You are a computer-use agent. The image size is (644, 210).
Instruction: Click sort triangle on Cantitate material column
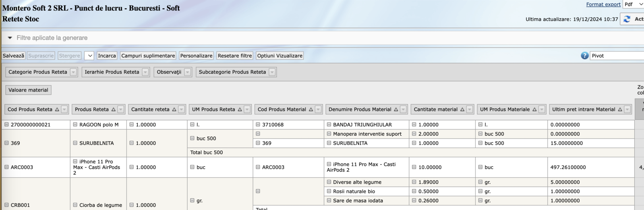(x=462, y=109)
